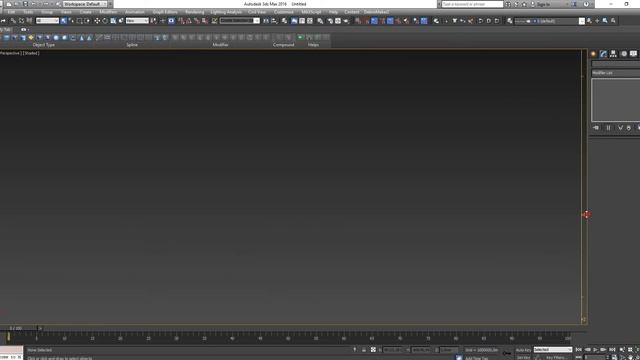Open the Curve Editor
Viewport: 640px width, 360px height.
pos(302,20)
